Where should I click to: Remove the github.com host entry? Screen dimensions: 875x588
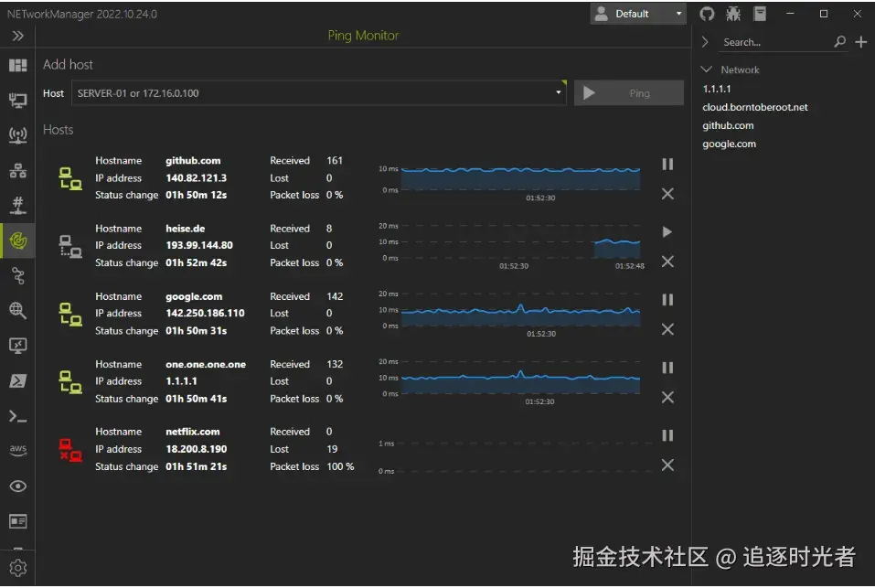click(x=667, y=194)
